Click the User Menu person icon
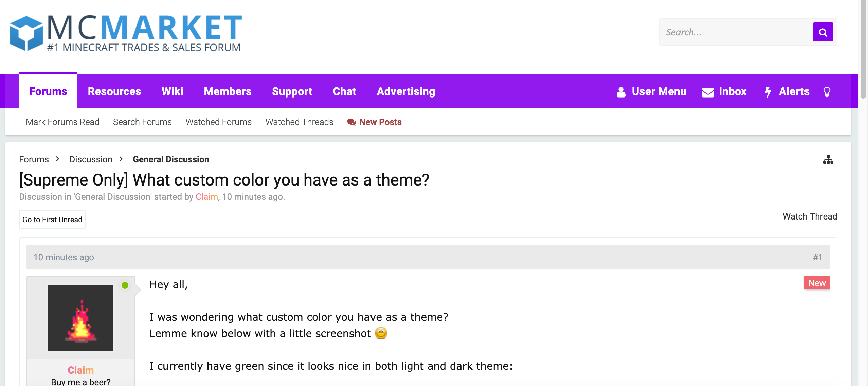 621,92
